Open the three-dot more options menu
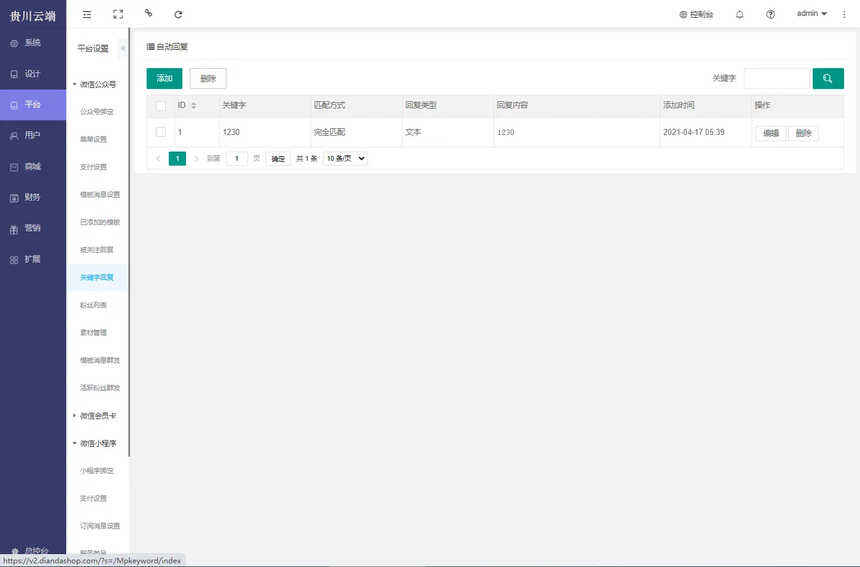This screenshot has width=860, height=567. (x=844, y=14)
